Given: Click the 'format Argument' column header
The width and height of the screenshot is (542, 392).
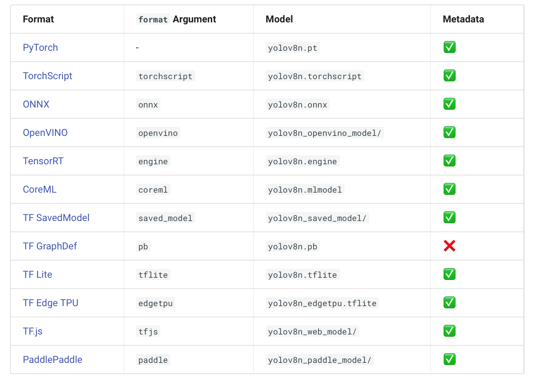Looking at the screenshot, I should coord(176,19).
